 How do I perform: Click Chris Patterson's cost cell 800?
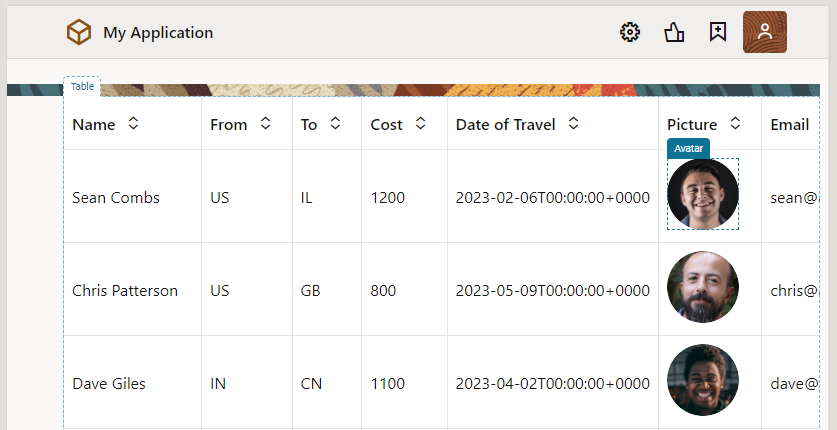point(383,291)
